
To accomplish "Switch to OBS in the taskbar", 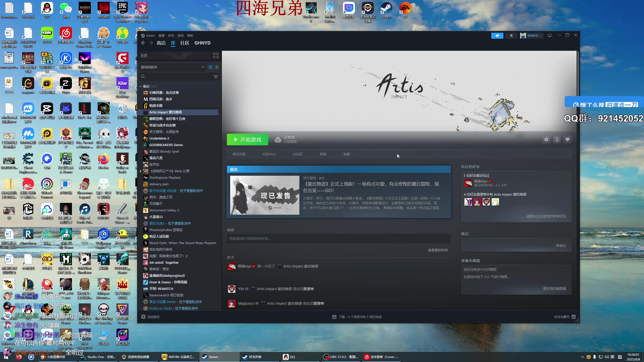I will click(x=341, y=357).
